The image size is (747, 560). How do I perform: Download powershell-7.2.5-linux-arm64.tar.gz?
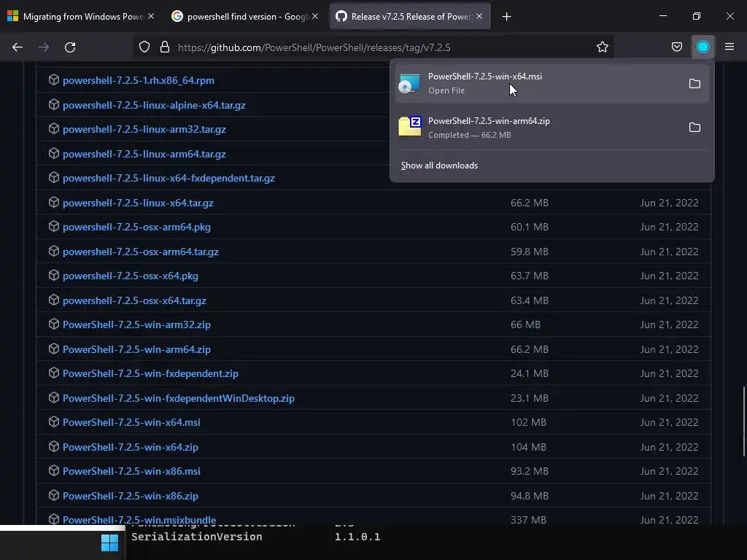tap(144, 155)
